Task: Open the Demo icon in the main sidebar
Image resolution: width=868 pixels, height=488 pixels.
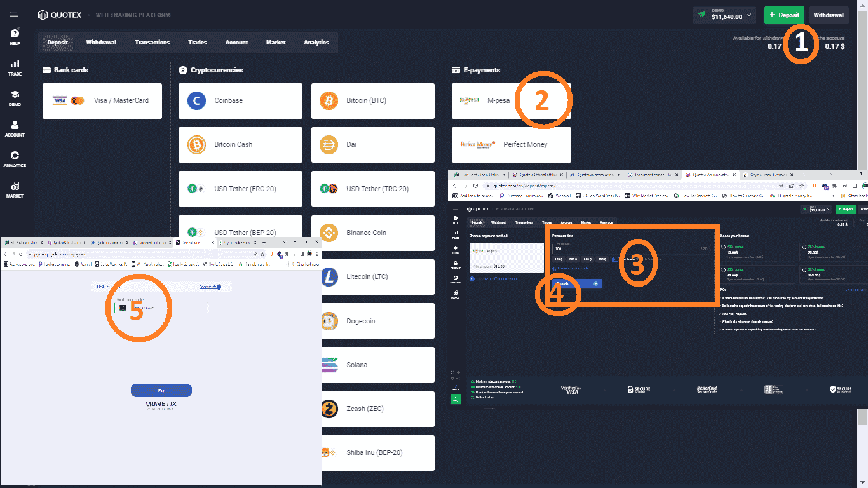Action: 15,98
